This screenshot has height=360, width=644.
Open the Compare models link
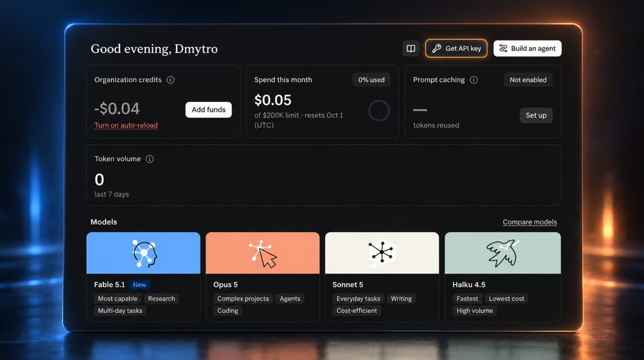tap(530, 222)
